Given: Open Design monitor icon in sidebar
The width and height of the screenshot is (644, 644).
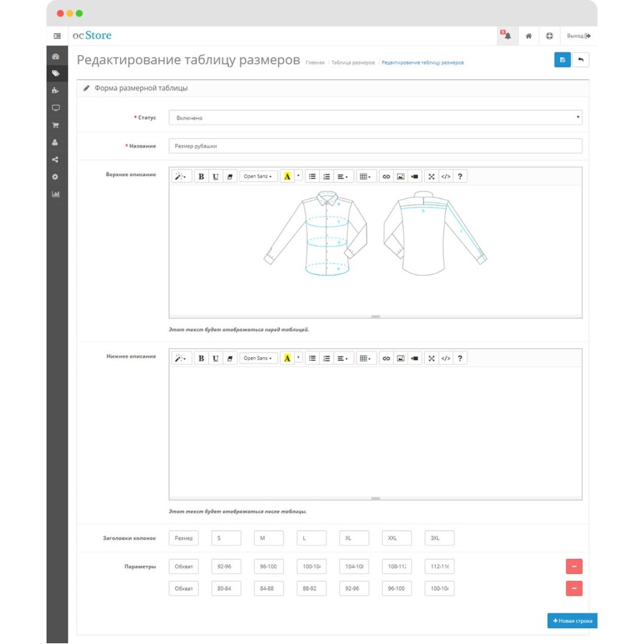Looking at the screenshot, I should 56,108.
